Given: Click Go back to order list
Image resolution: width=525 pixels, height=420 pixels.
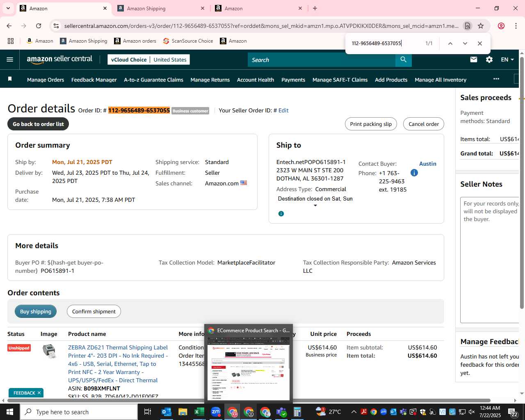Looking at the screenshot, I should 38,124.
